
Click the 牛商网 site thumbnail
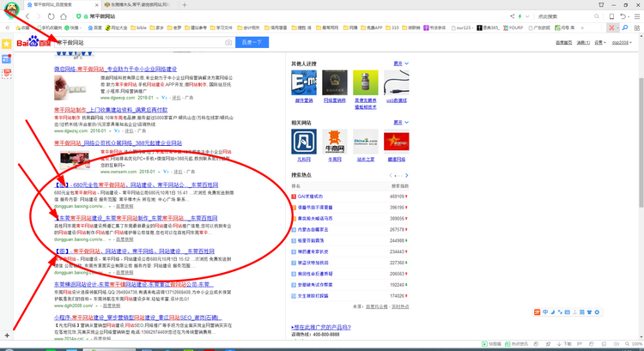click(334, 142)
